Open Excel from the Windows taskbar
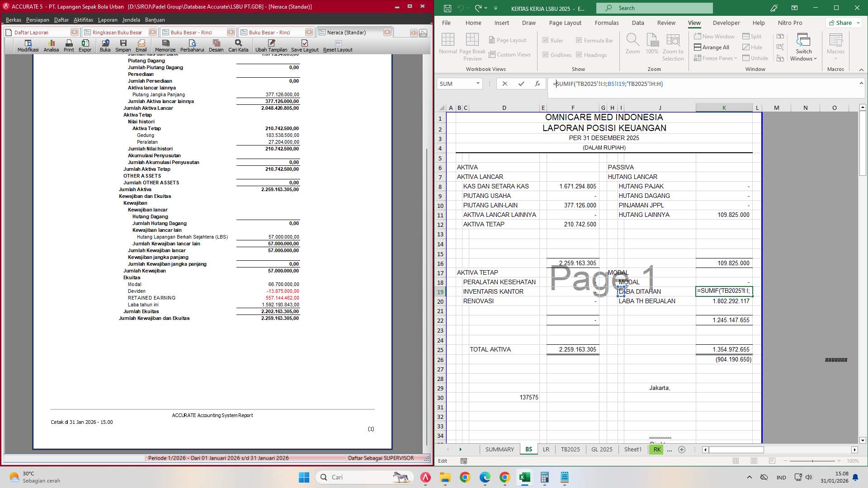Image resolution: width=868 pixels, height=488 pixels. 524,477
